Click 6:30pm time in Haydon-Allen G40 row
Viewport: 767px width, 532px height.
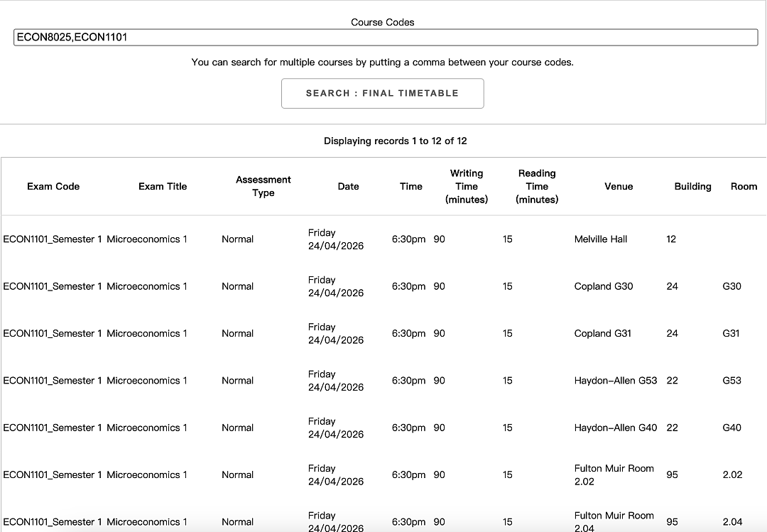coord(408,428)
